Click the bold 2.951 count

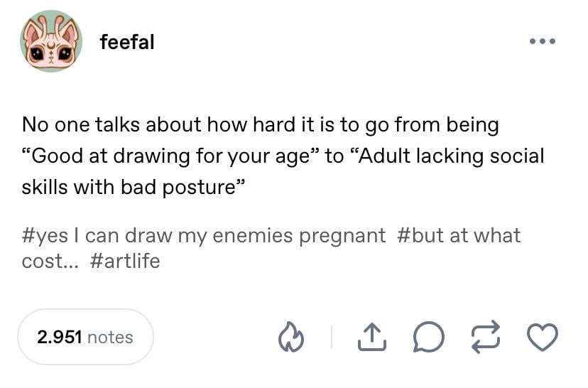(x=59, y=337)
